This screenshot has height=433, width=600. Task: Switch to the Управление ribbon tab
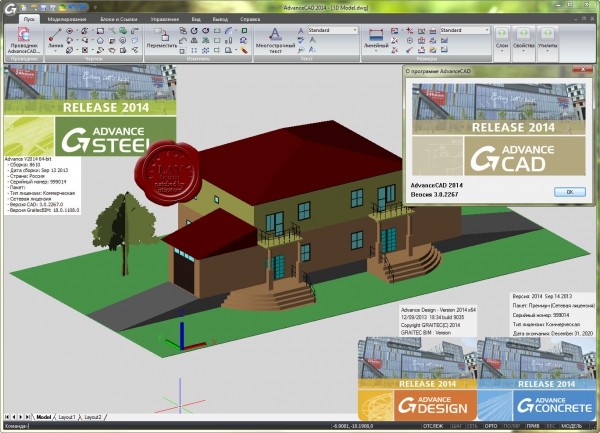click(165, 19)
